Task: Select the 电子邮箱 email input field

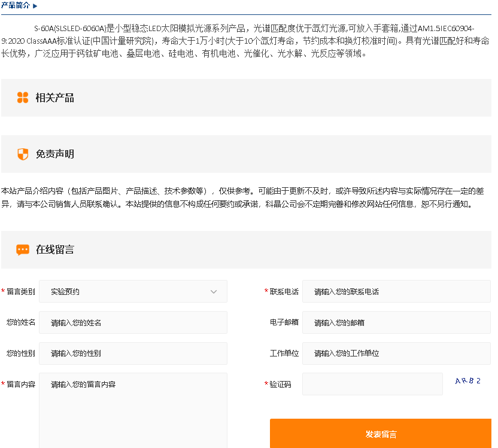Action: (396, 322)
